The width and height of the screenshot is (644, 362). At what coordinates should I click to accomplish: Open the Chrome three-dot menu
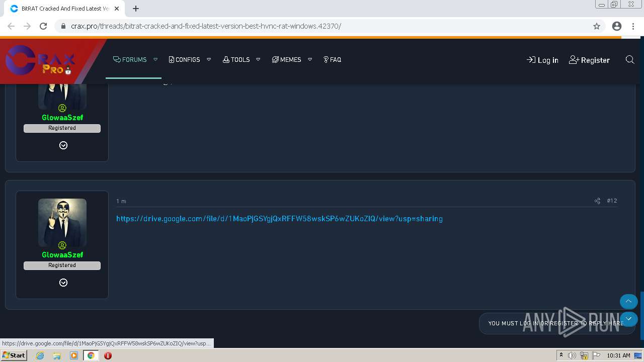[x=633, y=26]
